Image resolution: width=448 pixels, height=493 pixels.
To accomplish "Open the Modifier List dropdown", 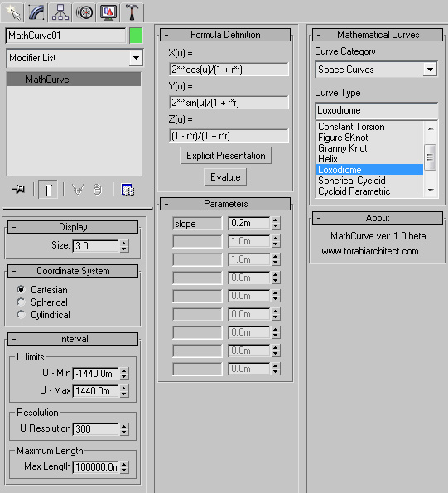I will pyautogui.click(x=75, y=58).
